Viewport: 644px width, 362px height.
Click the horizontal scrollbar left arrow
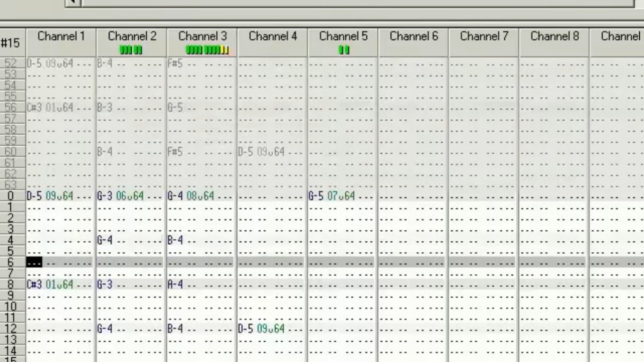tap(73, 2)
